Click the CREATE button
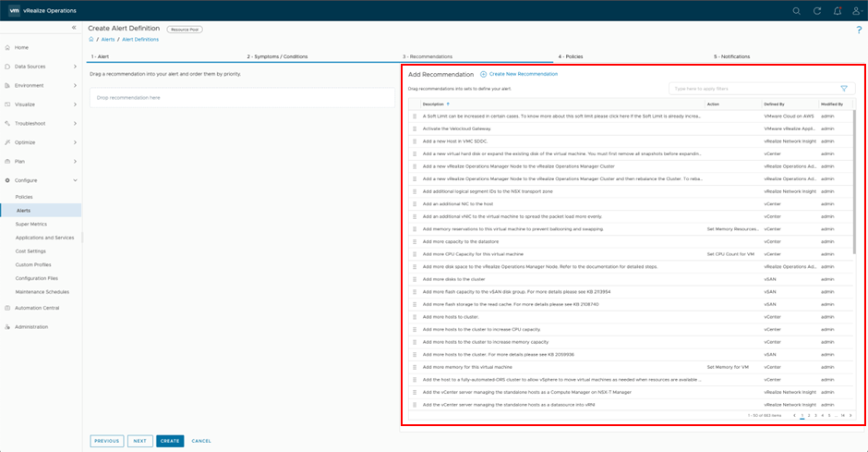Screen dimensions: 868x452 pyautogui.click(x=170, y=441)
